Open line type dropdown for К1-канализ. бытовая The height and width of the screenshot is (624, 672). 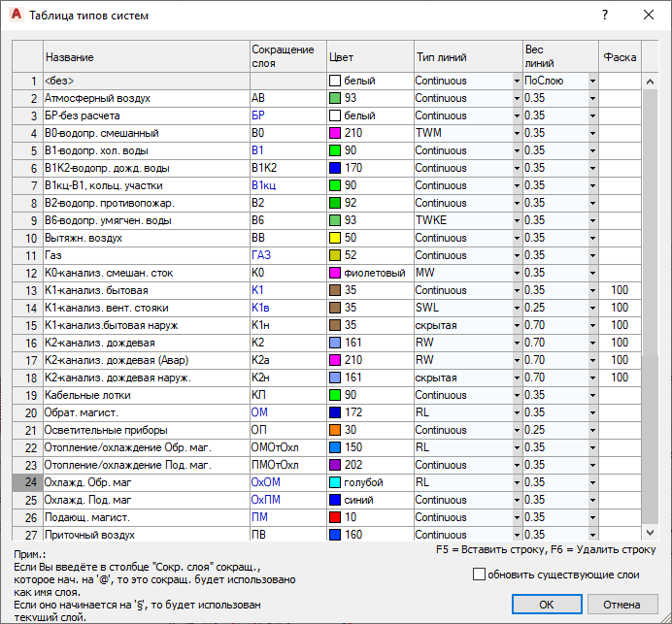point(517,290)
